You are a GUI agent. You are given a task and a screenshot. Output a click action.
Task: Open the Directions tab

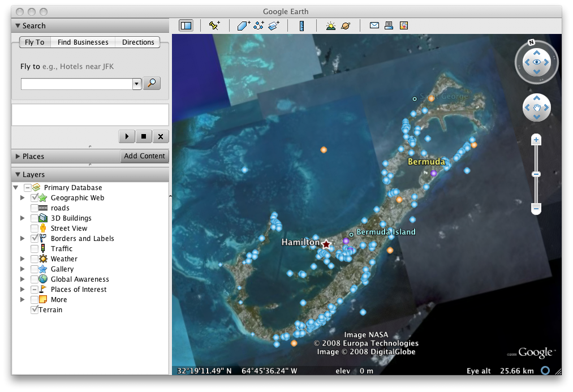(138, 42)
